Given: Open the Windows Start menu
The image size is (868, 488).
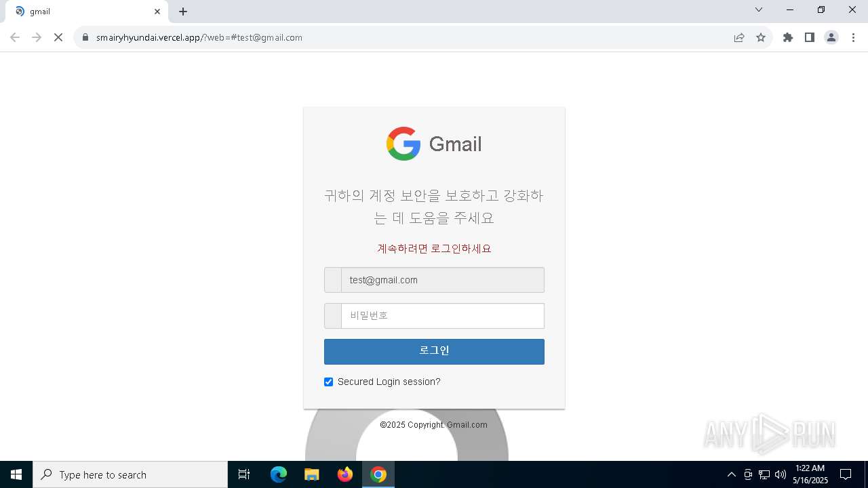Looking at the screenshot, I should tap(16, 474).
